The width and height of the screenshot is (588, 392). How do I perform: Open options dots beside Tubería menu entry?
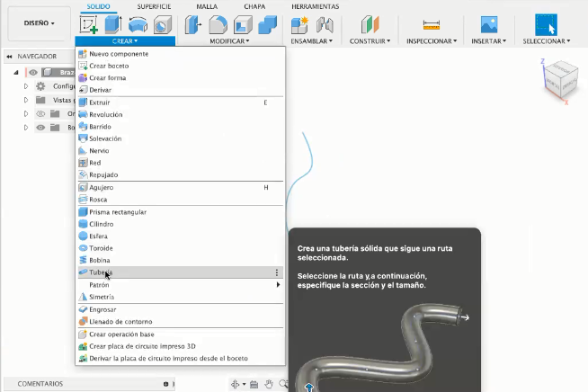[x=277, y=272]
